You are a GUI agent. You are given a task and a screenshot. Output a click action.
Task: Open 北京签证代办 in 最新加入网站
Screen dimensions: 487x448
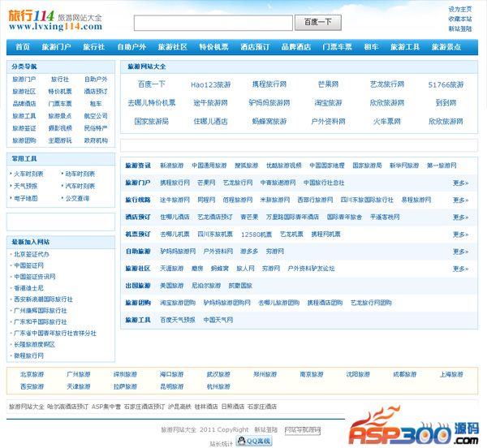coord(32,254)
